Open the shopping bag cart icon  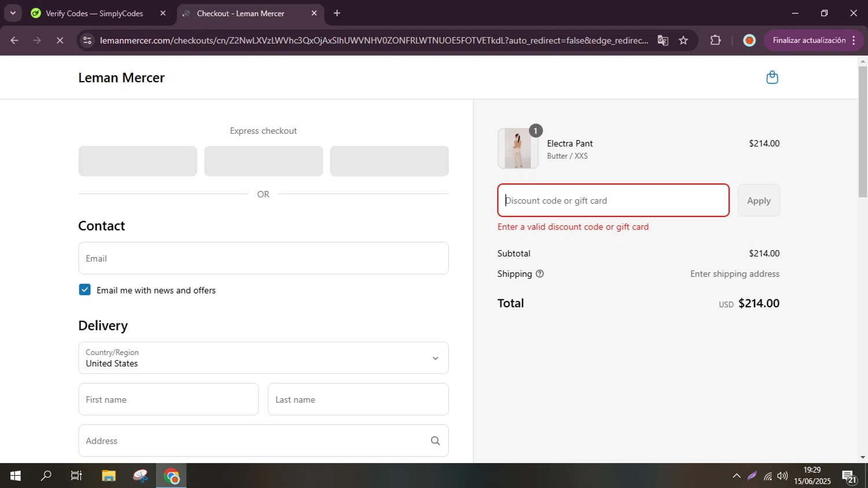point(772,77)
